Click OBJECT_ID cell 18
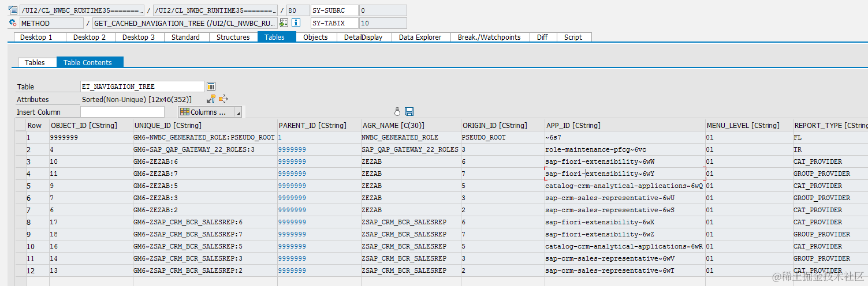Screen dimensions: 868x286 [x=91, y=234]
